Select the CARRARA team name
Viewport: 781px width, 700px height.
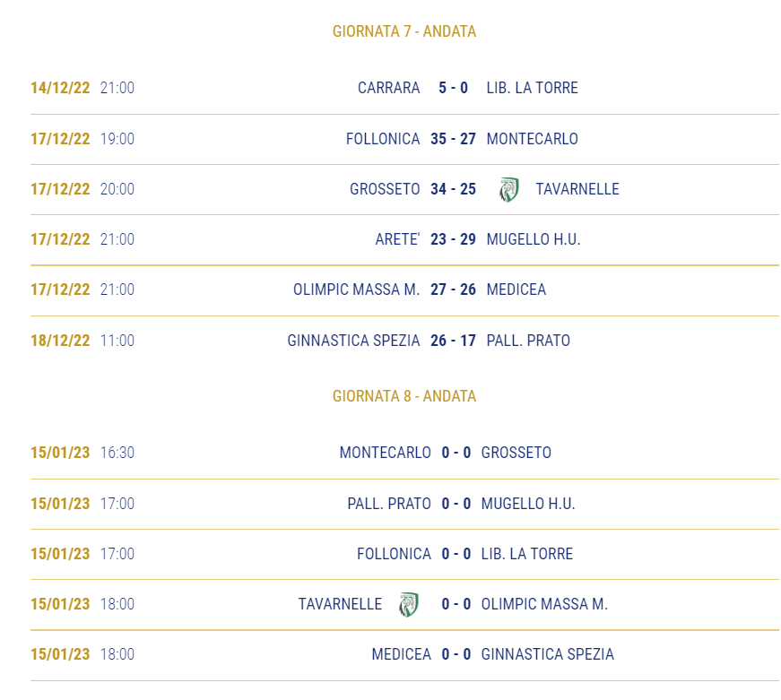[x=389, y=88]
